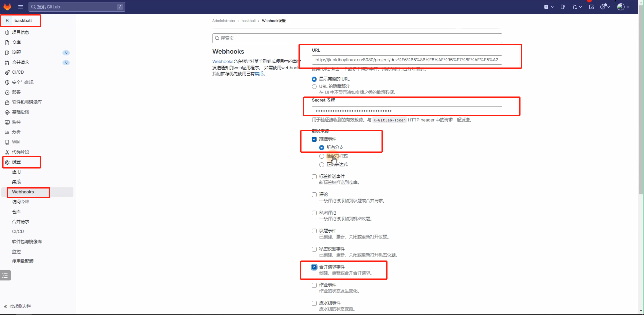Viewport: 644px width, 315px height.
Task: Open the Access Tokens settings item
Action: [x=20, y=202]
